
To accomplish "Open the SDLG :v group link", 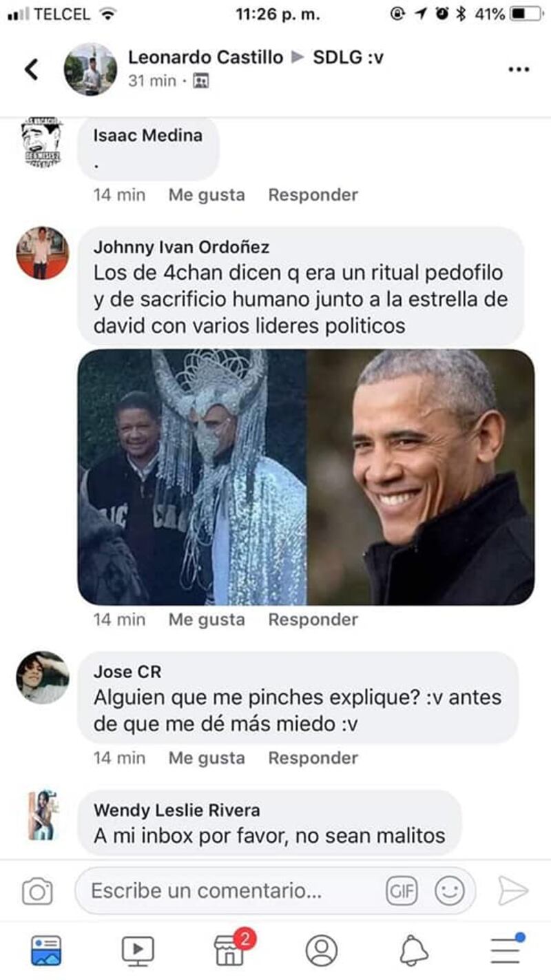I will click(x=349, y=58).
